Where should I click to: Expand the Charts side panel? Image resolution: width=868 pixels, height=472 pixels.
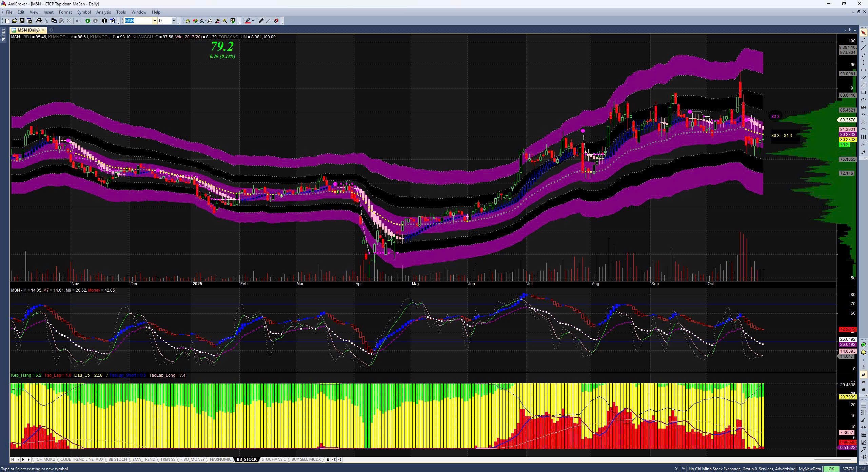pyautogui.click(x=3, y=35)
